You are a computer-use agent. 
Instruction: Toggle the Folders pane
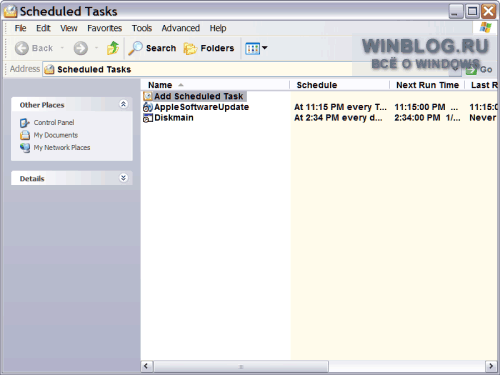click(x=209, y=48)
